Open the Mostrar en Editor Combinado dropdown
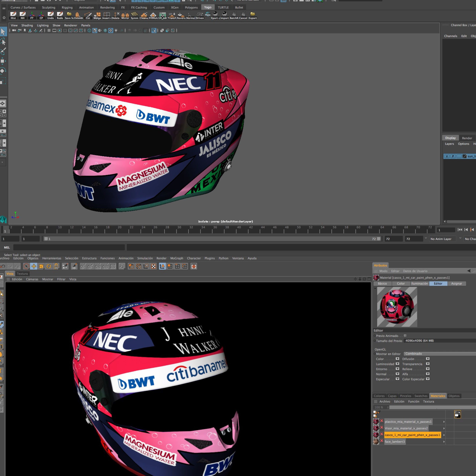Image resolution: width=476 pixels, height=476 pixels. click(440, 354)
